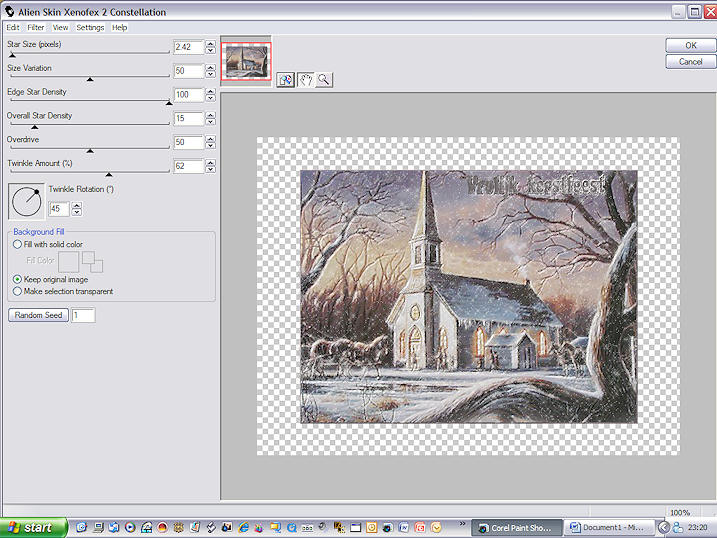717x538 pixels.
Task: Click the foreground/background color squares icon
Action: coord(92,261)
